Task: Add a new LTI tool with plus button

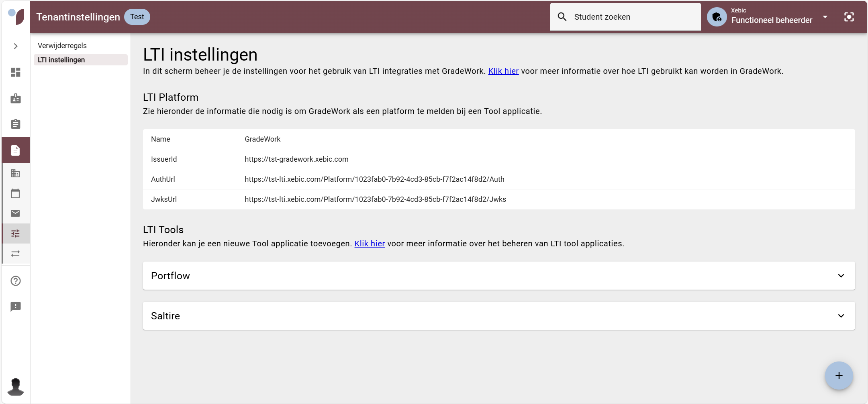Action: tap(839, 376)
